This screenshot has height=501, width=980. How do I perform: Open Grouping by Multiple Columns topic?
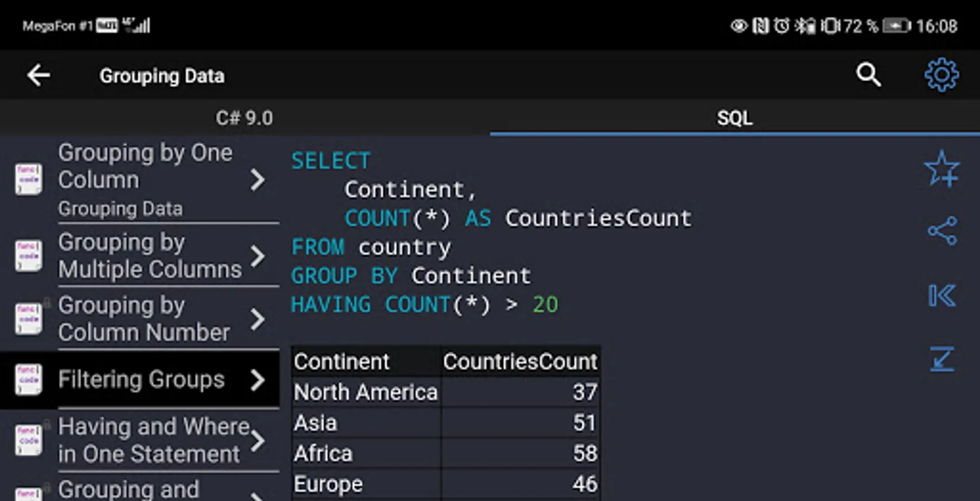[x=140, y=256]
